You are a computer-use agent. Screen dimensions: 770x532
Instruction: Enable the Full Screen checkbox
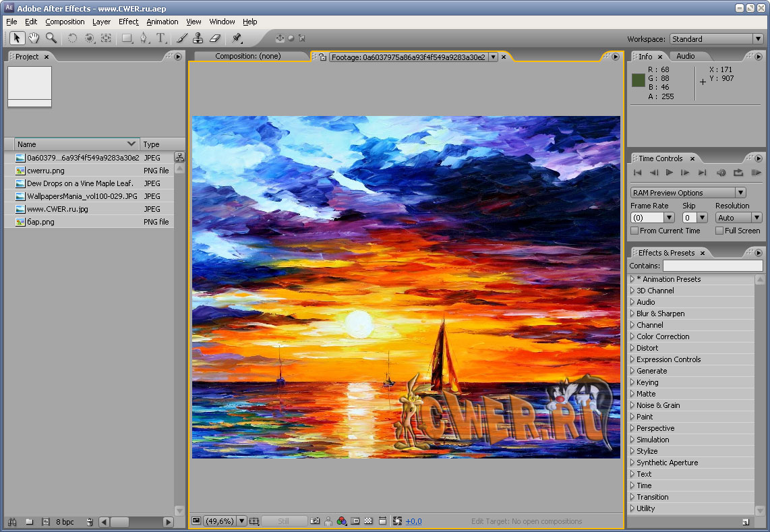pyautogui.click(x=719, y=231)
